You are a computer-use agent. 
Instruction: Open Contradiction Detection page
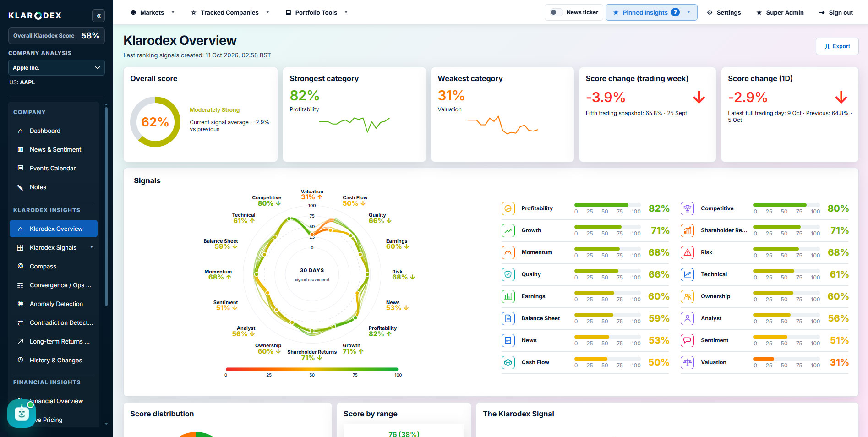[x=54, y=322]
